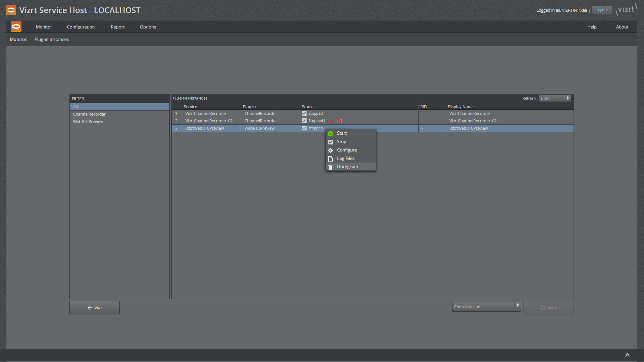Viewport: 644px width, 362px height.
Task: Click the Start option in context menu
Action: [341, 133]
